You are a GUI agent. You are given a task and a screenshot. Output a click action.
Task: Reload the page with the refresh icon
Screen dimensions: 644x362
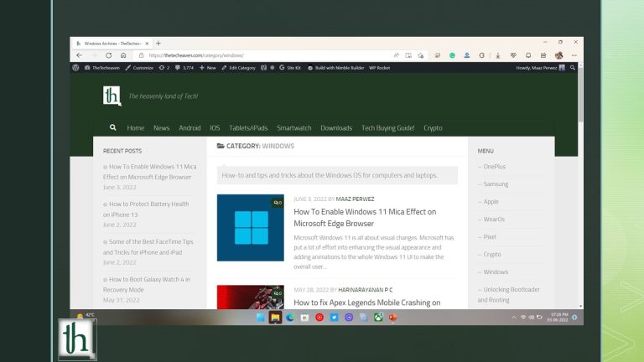(x=108, y=55)
